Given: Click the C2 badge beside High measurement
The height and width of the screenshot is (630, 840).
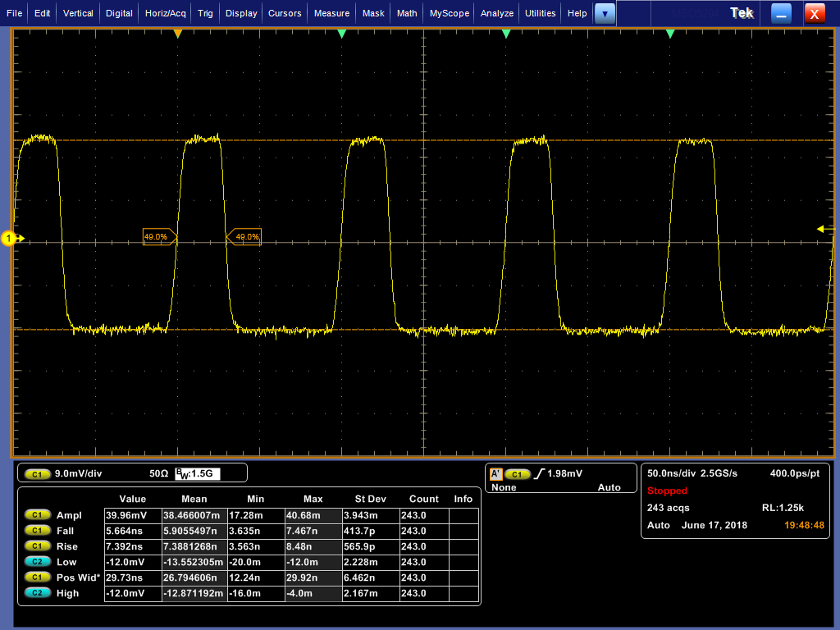Looking at the screenshot, I should tap(38, 593).
